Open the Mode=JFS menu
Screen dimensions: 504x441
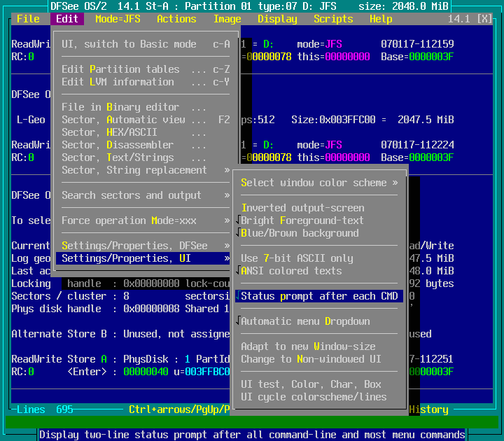pos(118,19)
